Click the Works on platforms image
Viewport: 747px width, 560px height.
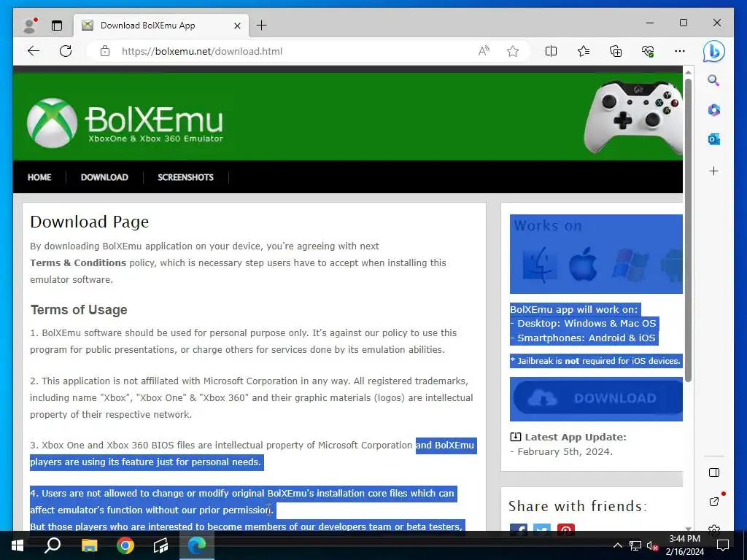597,254
